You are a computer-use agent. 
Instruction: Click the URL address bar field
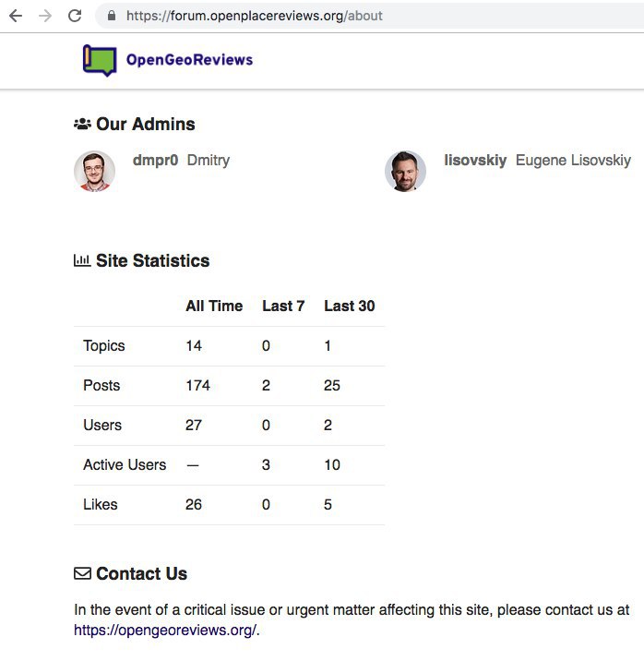tap(371, 16)
